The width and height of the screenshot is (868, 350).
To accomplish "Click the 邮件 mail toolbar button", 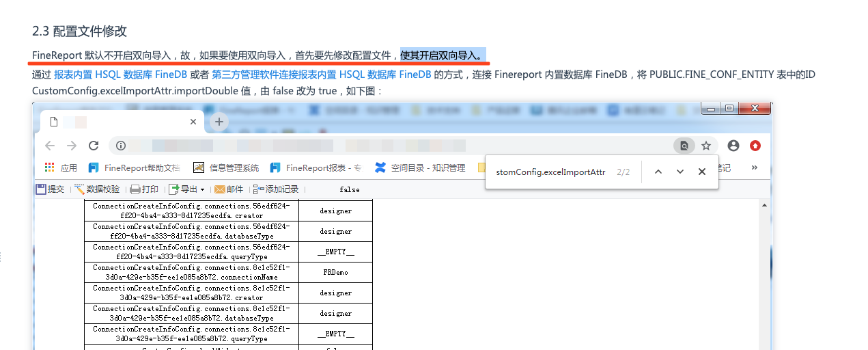I will point(229,189).
